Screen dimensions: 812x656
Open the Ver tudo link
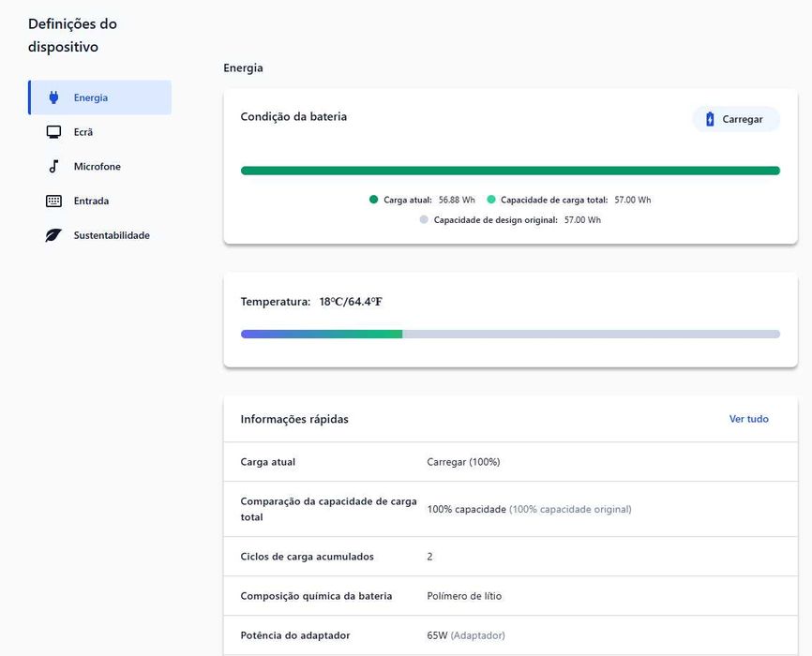click(748, 419)
